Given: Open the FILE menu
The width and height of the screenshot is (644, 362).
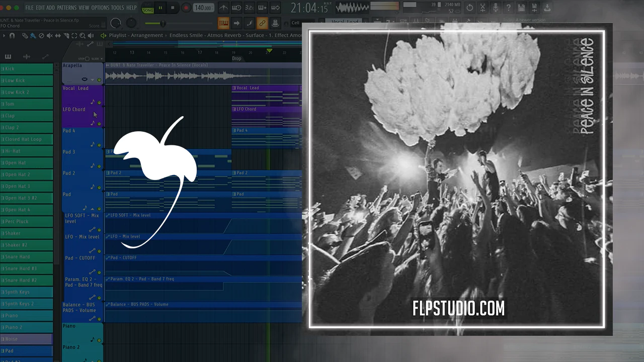Looking at the screenshot, I should tap(30, 8).
